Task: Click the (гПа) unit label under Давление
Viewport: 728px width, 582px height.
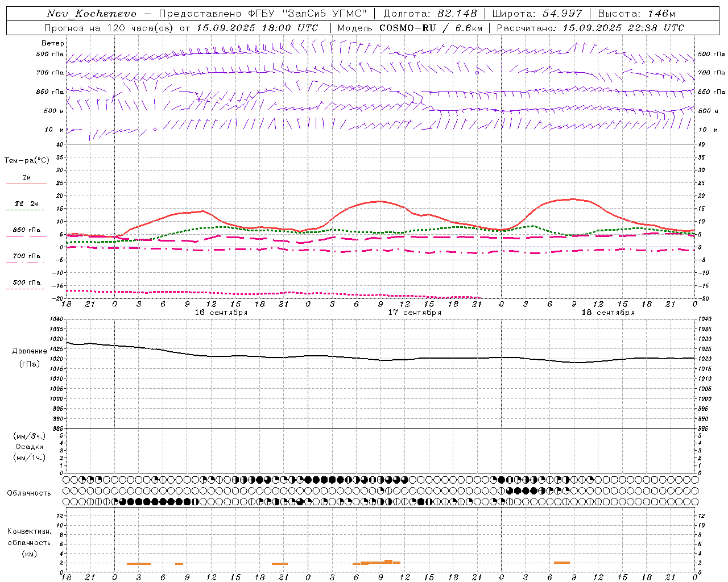Action: coord(30,364)
